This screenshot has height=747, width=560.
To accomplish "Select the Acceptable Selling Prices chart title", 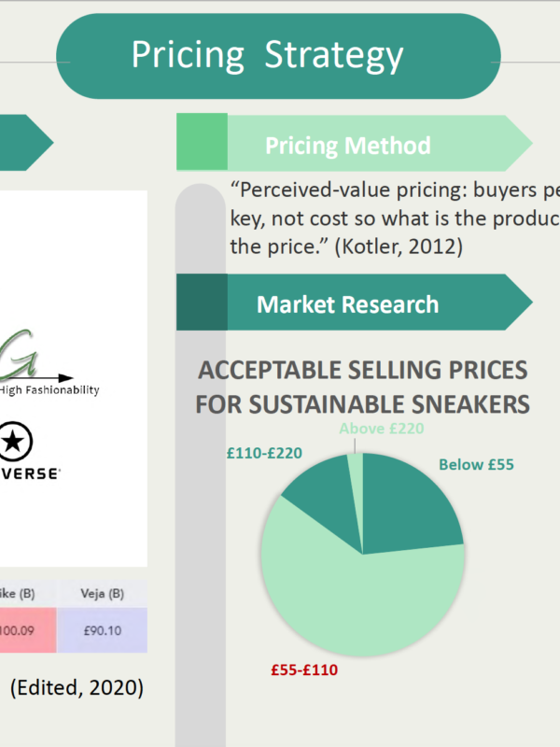I will click(363, 387).
